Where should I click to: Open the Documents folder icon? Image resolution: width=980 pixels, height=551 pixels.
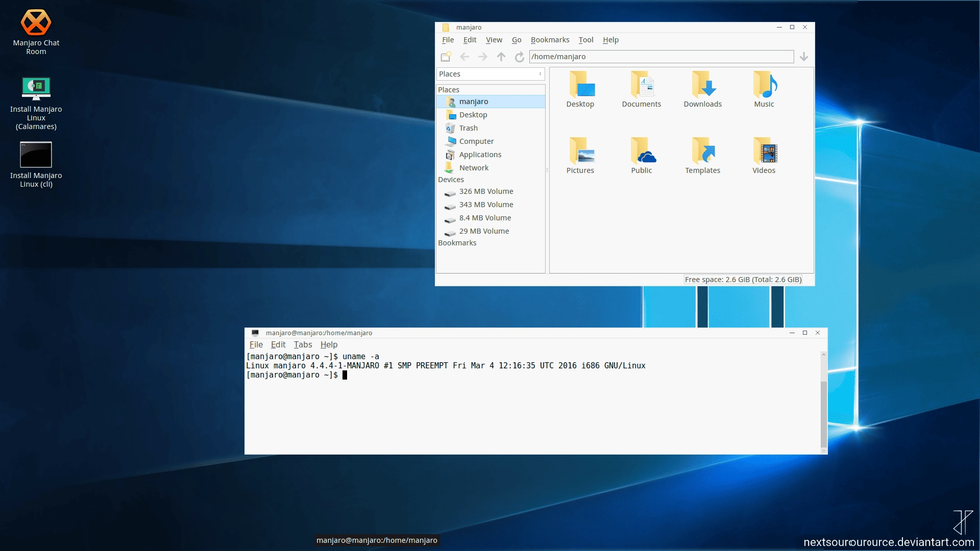coord(642,89)
